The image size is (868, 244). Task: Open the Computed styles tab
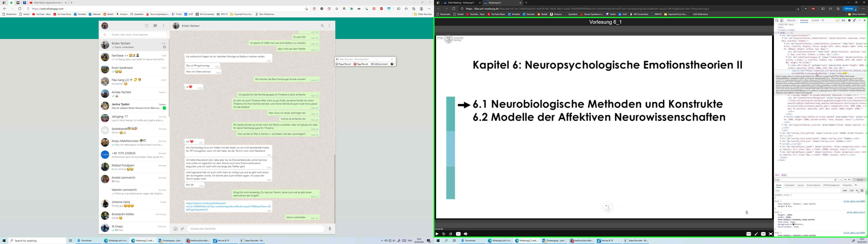pos(789,185)
